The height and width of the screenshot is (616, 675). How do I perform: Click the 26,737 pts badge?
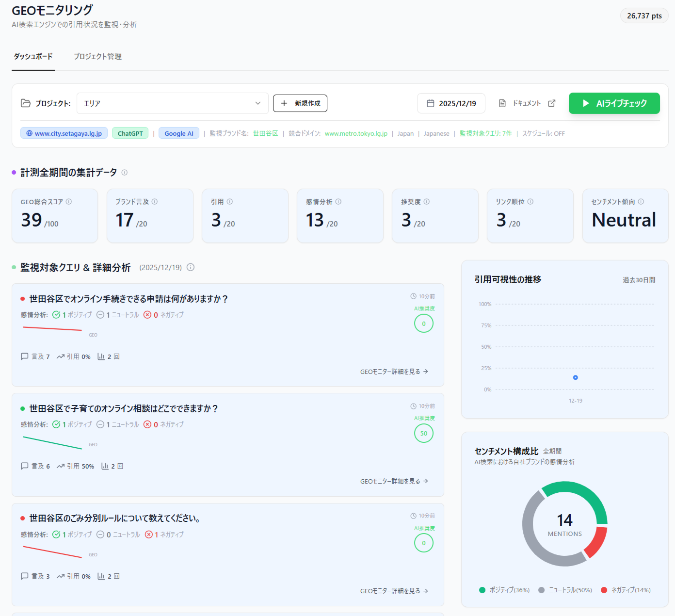coord(644,16)
